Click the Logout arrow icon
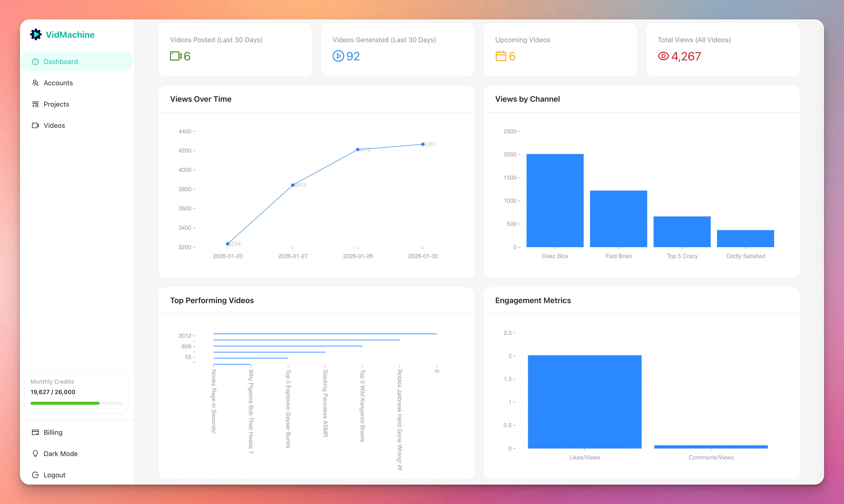844x504 pixels. [35, 475]
